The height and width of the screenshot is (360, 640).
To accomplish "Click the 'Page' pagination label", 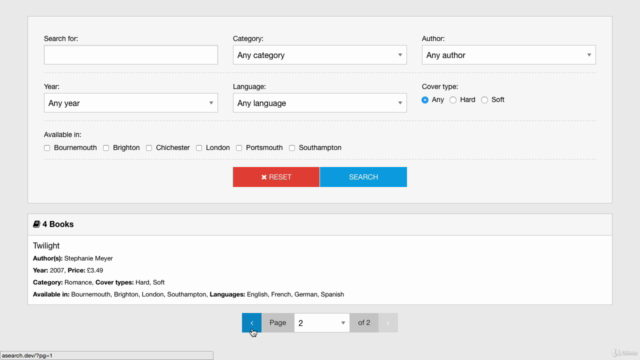I will pyautogui.click(x=278, y=322).
